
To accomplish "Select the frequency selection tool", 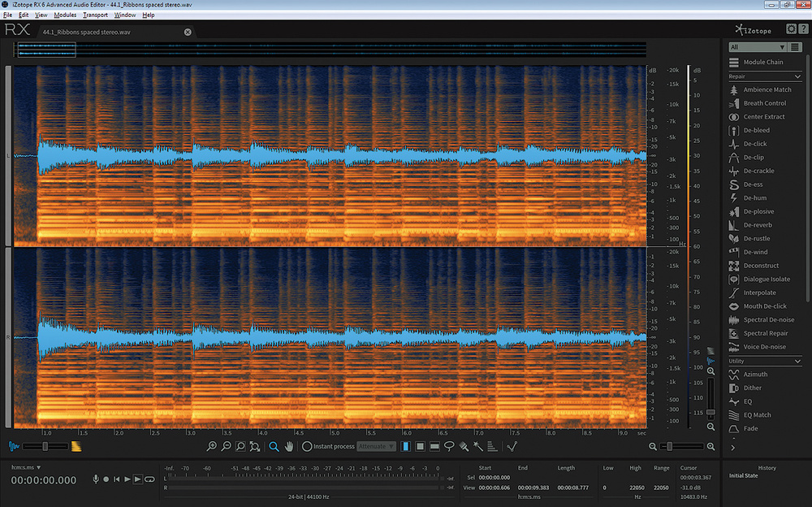I will (x=434, y=446).
